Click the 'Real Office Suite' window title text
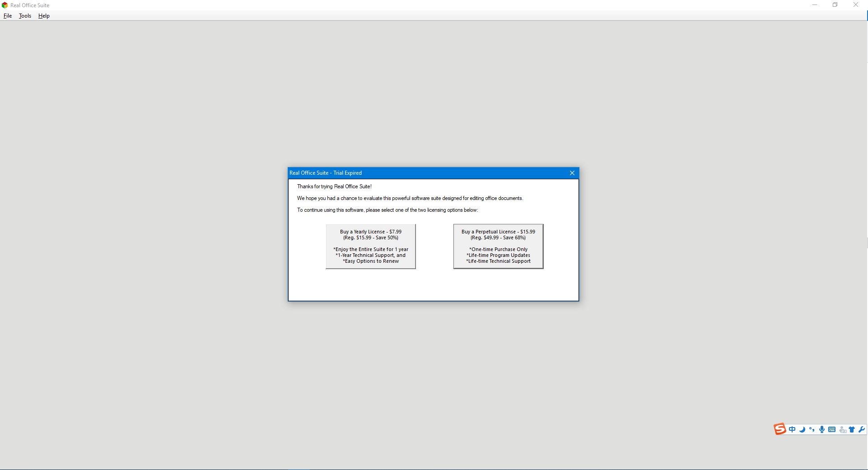868x470 pixels. tap(30, 5)
